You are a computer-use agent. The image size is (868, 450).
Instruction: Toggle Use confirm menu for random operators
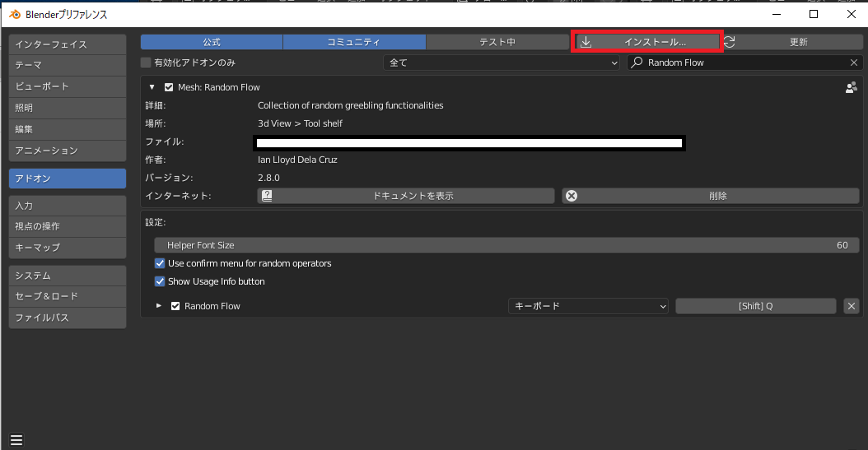161,263
